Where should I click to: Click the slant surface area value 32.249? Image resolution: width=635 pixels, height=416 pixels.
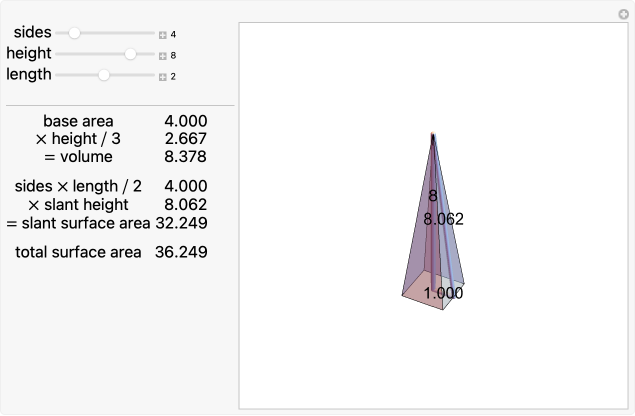click(181, 223)
